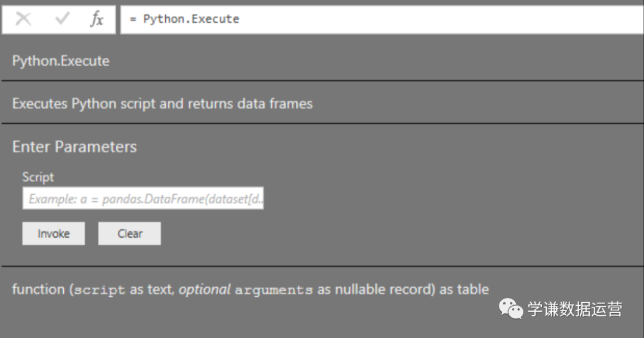Click 'as table' return type text

pos(464,290)
